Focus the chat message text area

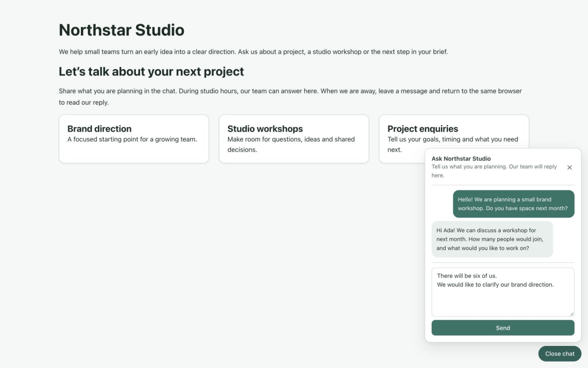click(503, 292)
